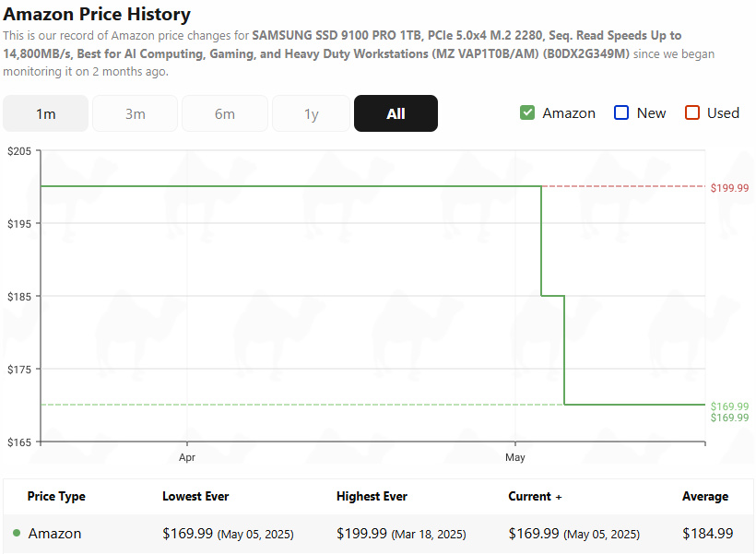Viewport: 756px width, 554px height.
Task: Click the Average column header
Action: click(705, 497)
